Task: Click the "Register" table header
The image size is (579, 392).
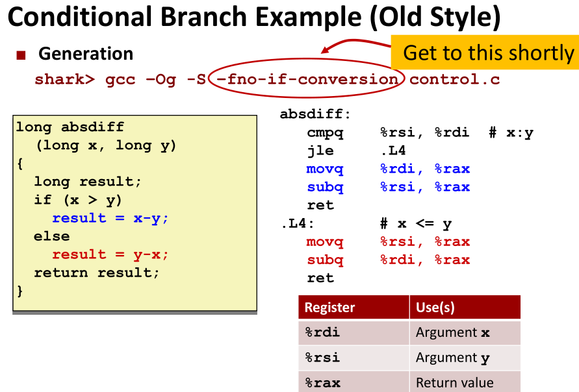Action: pyautogui.click(x=354, y=307)
